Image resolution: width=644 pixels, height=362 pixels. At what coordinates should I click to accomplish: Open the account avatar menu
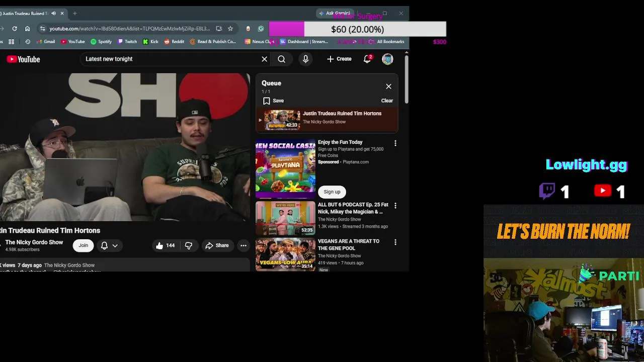click(387, 59)
